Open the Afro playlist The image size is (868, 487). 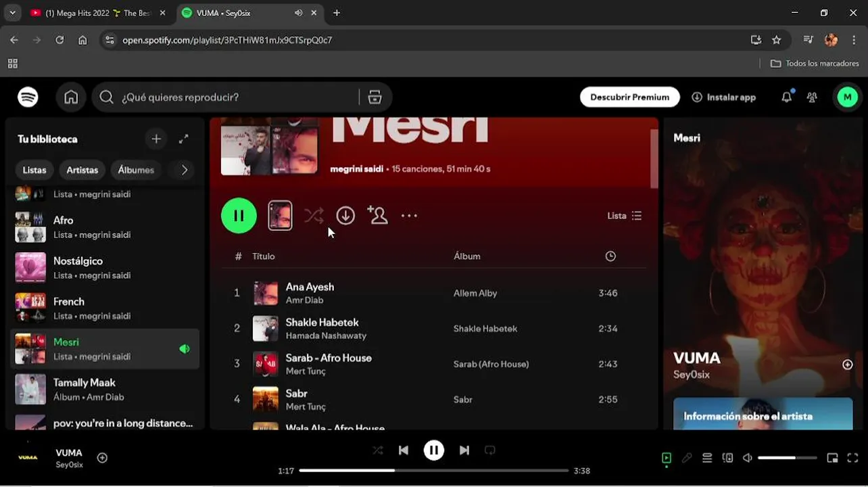[x=105, y=227]
